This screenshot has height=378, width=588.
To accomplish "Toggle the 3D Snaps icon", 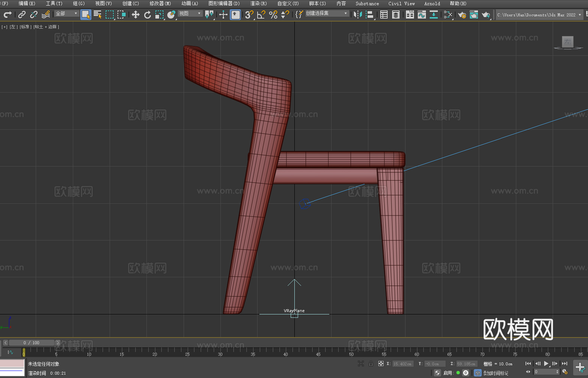I will 249,14.
